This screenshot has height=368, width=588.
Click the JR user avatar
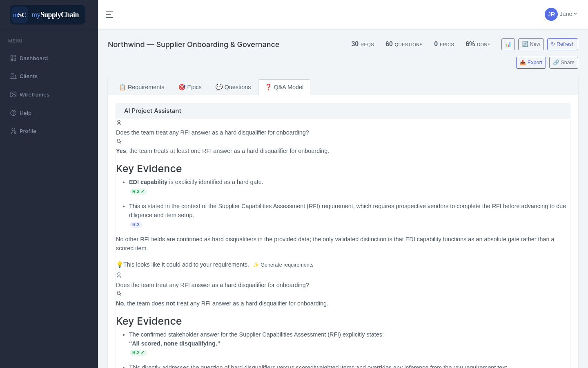551,14
